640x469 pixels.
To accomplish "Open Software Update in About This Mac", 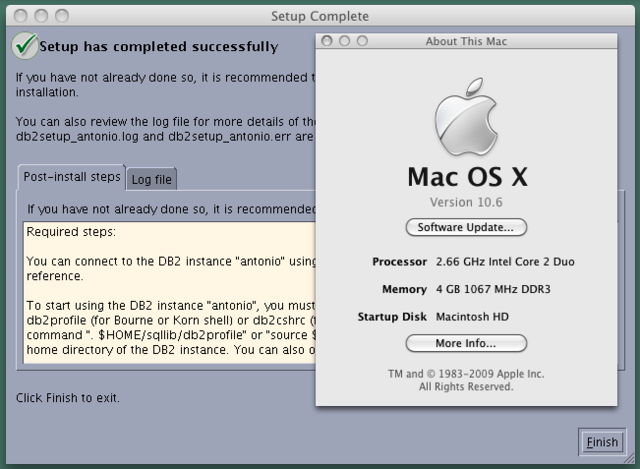I will (466, 227).
